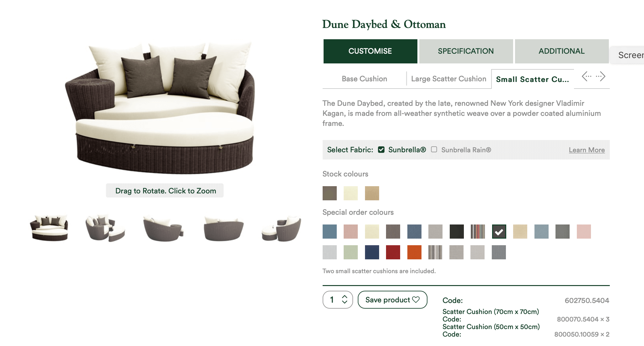This screenshot has width=644, height=346.
Task: Open the Large Scatter Cushion tab
Action: [449, 79]
